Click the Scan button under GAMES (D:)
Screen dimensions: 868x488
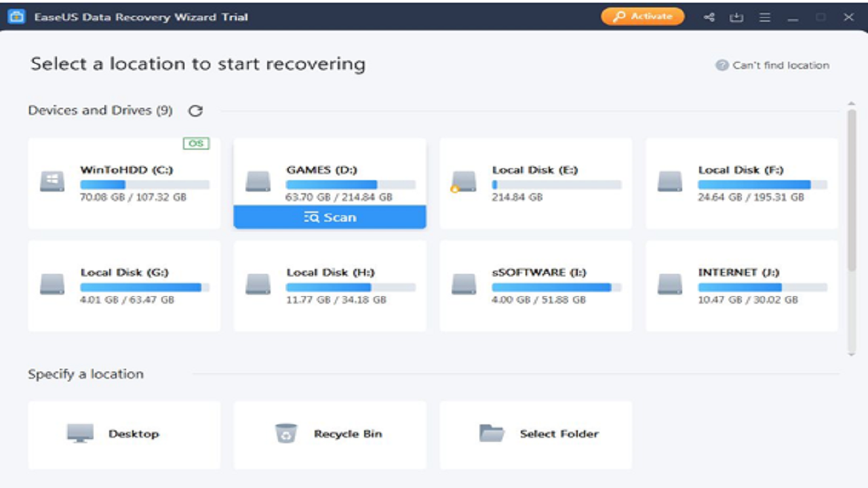330,217
